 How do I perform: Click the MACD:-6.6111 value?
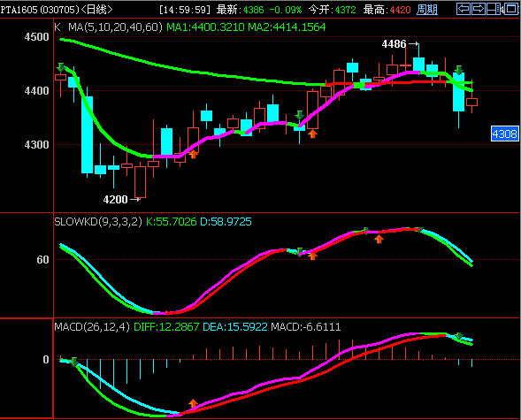[306, 327]
